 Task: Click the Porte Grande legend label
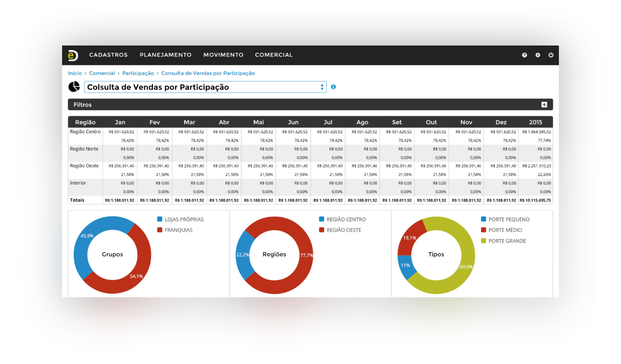[x=507, y=241]
